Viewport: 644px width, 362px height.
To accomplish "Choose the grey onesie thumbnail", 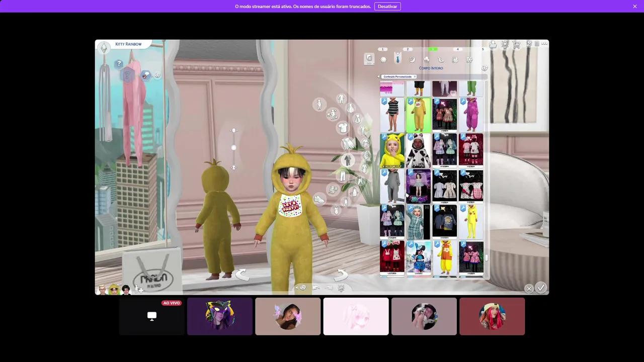I will pyautogui.click(x=392, y=186).
